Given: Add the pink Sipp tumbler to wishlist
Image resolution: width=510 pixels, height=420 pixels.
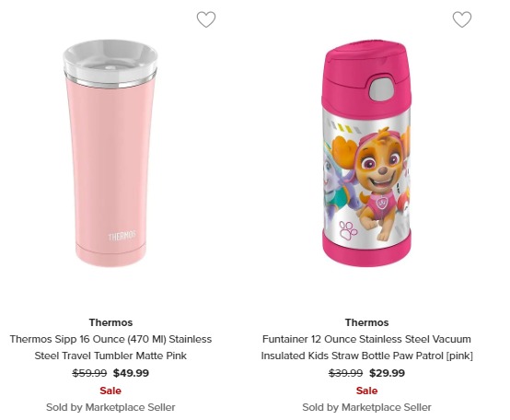Looking at the screenshot, I should [206, 19].
